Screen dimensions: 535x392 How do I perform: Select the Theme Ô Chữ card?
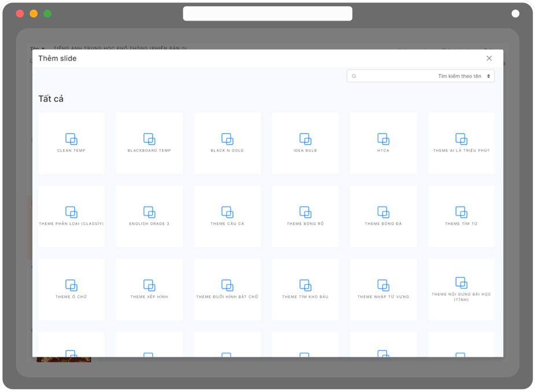point(71,290)
